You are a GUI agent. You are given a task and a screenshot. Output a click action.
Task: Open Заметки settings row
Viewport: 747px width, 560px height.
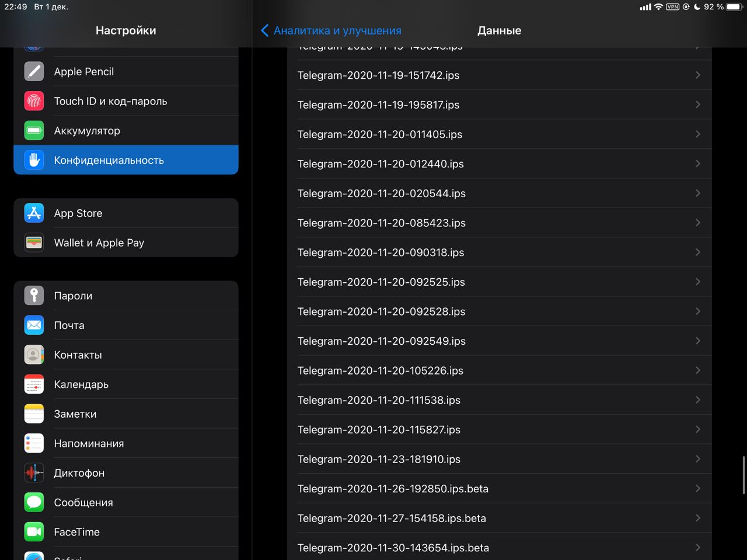[126, 414]
